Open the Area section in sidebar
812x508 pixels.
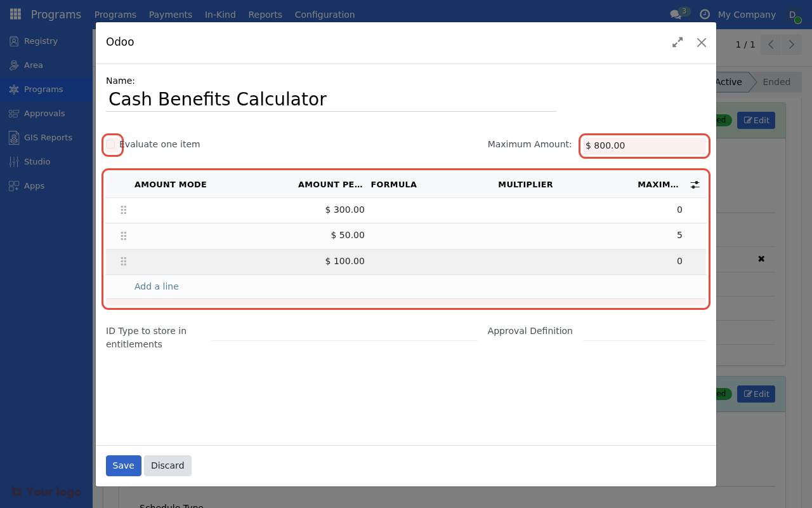[x=32, y=65]
